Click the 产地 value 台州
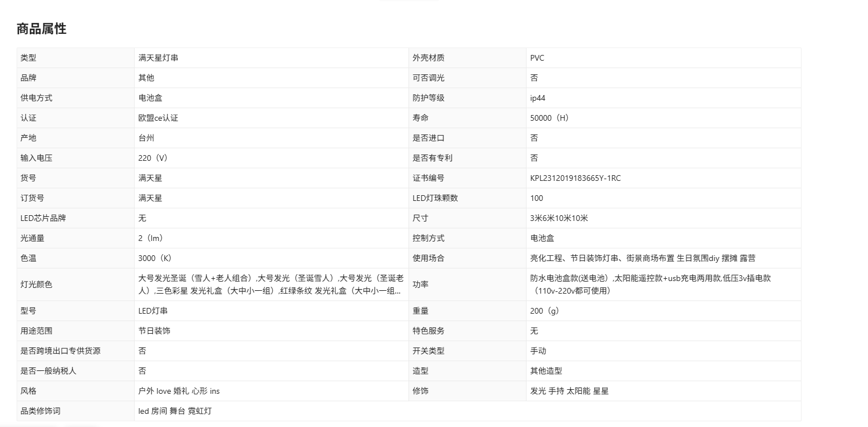Viewport: 868px width, 427px height. pos(146,138)
